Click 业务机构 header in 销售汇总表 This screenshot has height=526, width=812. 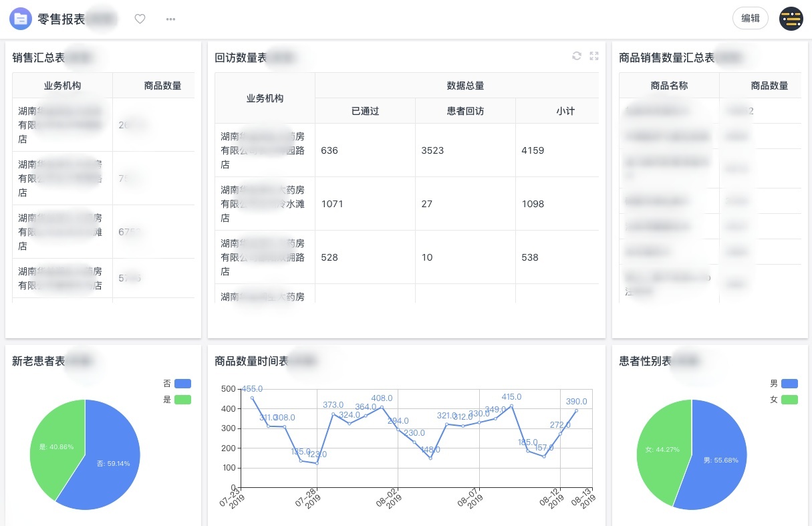pos(63,86)
